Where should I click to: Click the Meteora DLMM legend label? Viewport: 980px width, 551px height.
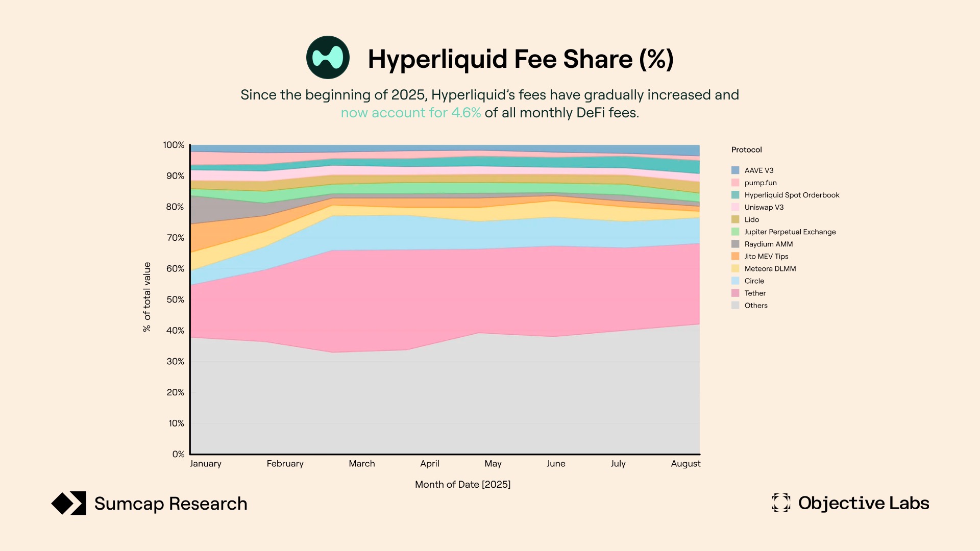770,268
